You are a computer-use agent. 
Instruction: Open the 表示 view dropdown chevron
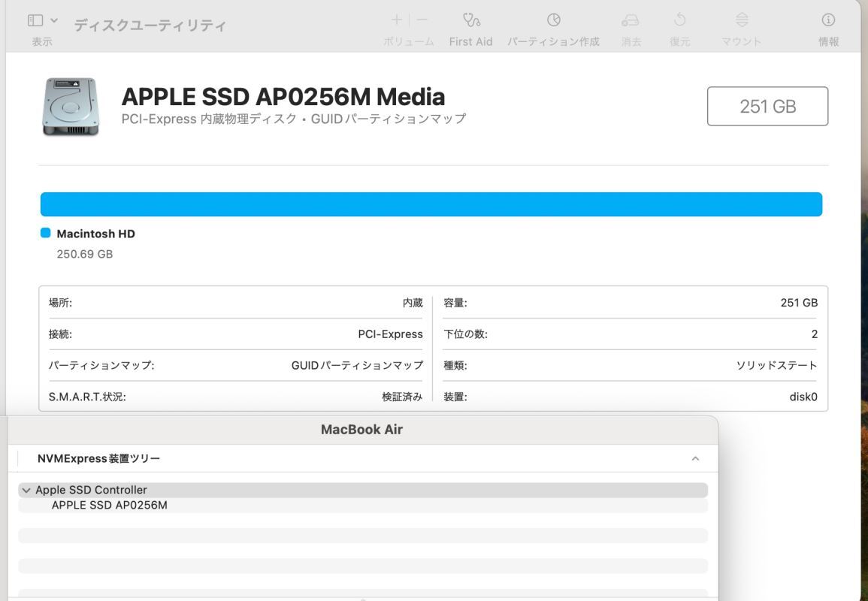54,20
